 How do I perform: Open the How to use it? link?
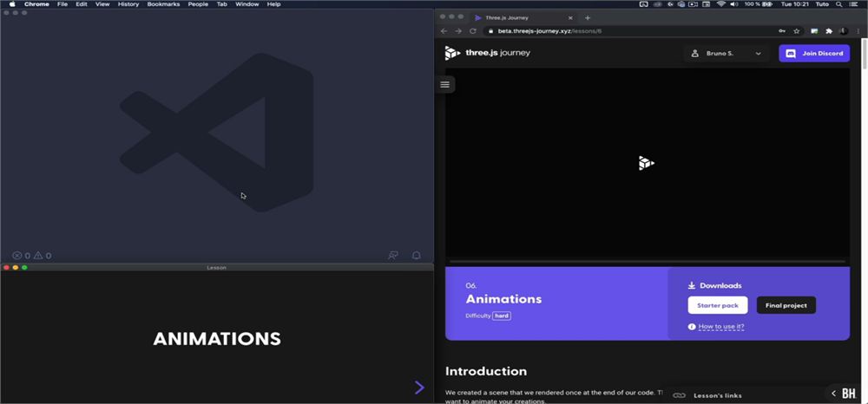[721, 327]
